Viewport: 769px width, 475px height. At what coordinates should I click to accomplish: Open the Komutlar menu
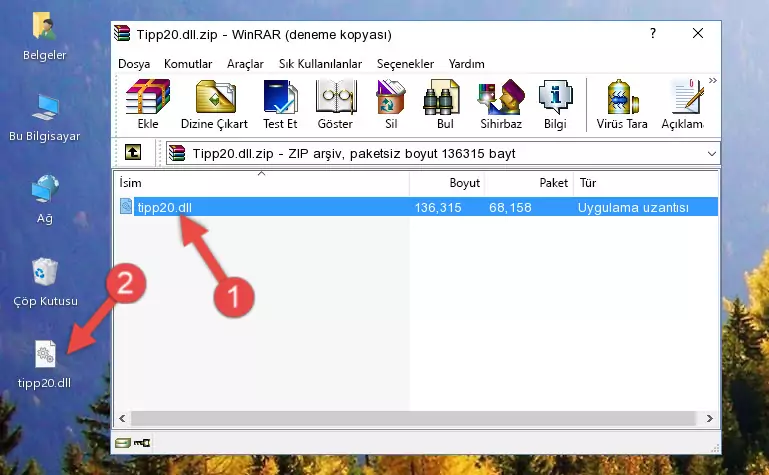click(188, 64)
